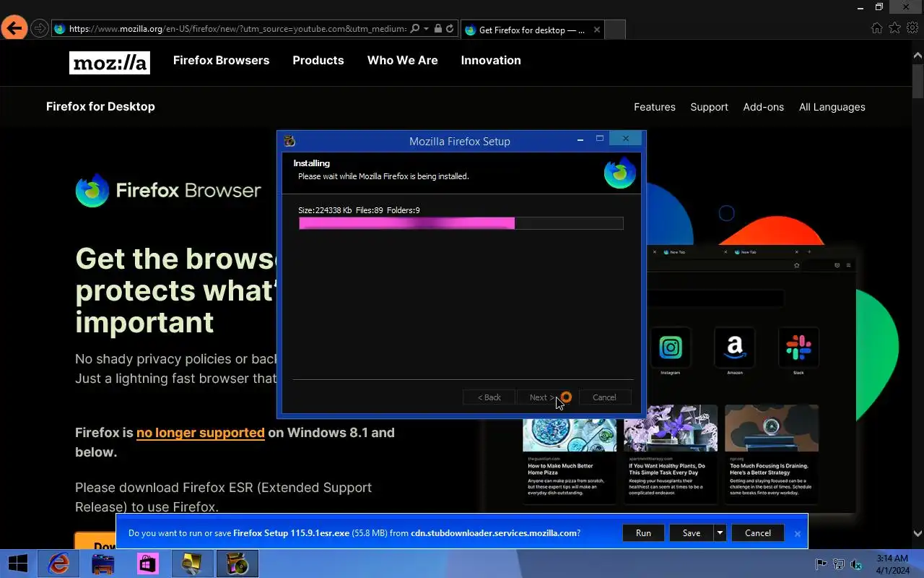Image resolution: width=924 pixels, height=578 pixels.
Task: Open a new blank tab
Action: pos(615,30)
